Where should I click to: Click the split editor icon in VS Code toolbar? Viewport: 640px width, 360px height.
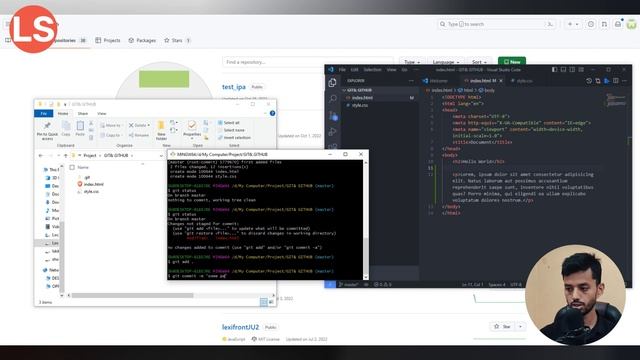[x=616, y=81]
